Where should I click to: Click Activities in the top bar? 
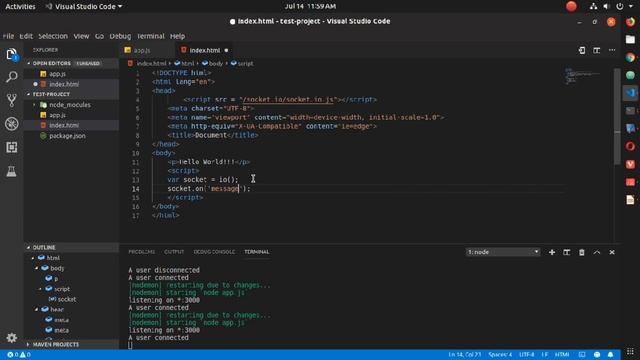pyautogui.click(x=20, y=6)
